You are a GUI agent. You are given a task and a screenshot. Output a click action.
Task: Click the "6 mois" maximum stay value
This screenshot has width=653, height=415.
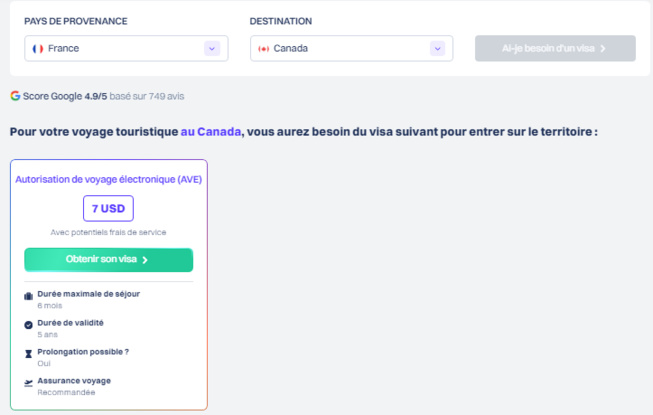pos(49,305)
